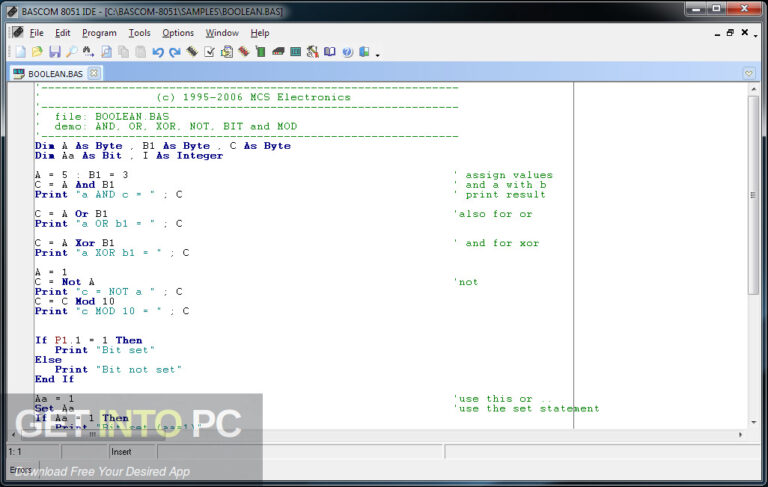Screen dimensions: 768x487
Task: Click the line 'C = A And B1'
Action: [74, 185]
